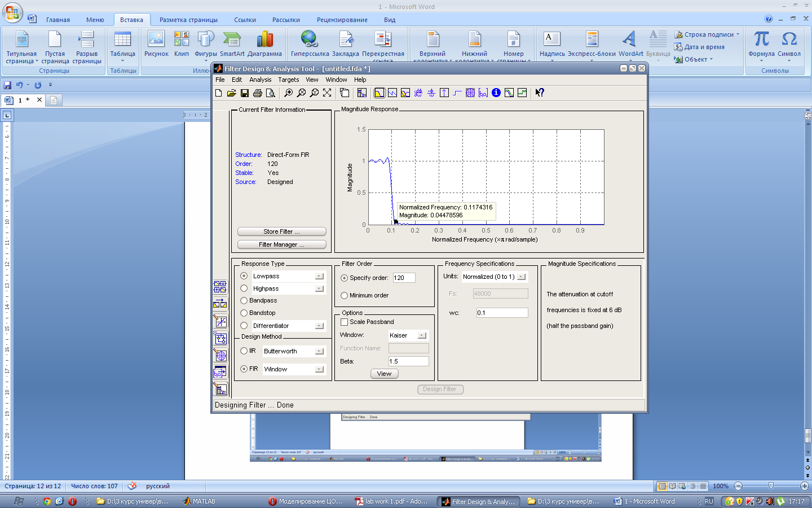Select Bandpass response type radio button
Viewport: 812px width, 508px height.
point(244,301)
